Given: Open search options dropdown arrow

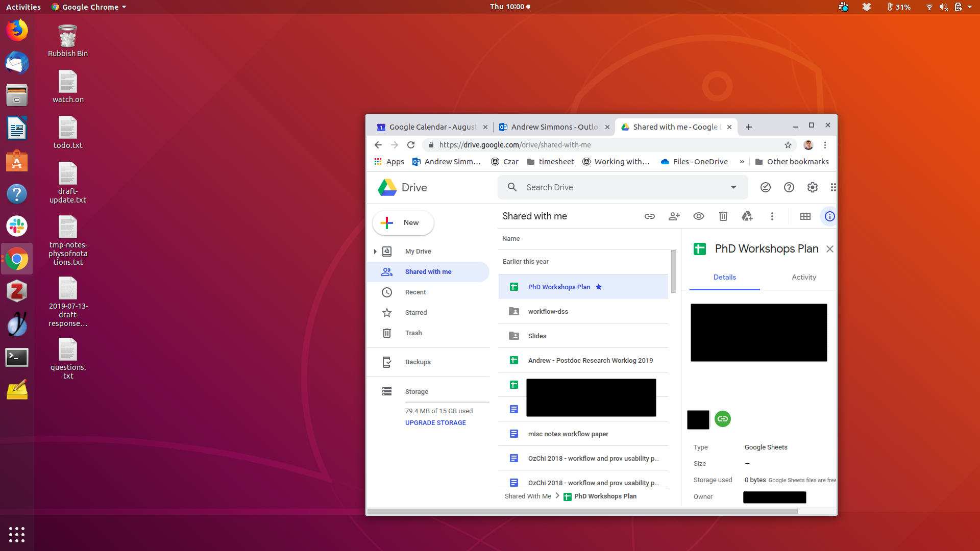Looking at the screenshot, I should [x=733, y=187].
